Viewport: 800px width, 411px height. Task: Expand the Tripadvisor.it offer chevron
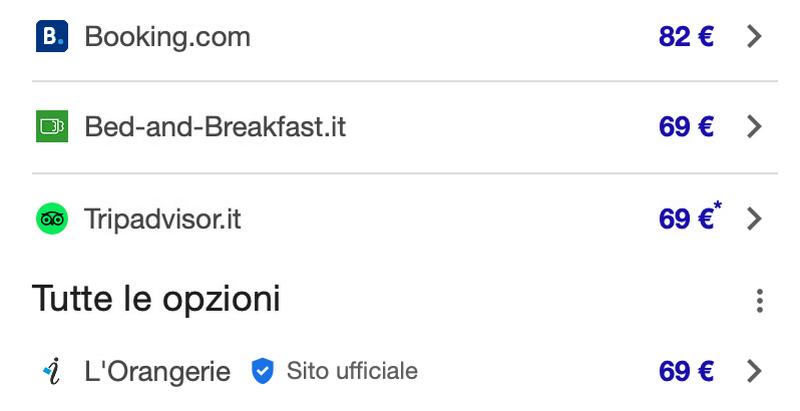tap(755, 219)
